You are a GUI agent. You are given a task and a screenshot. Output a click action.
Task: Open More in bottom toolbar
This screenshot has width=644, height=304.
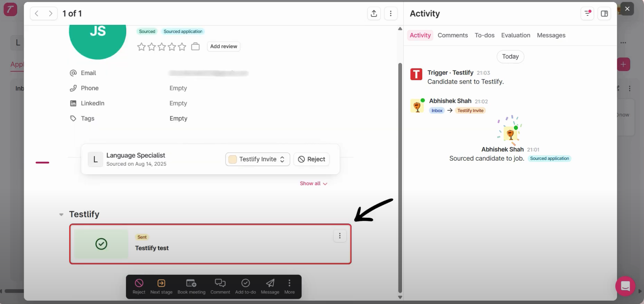289,286
